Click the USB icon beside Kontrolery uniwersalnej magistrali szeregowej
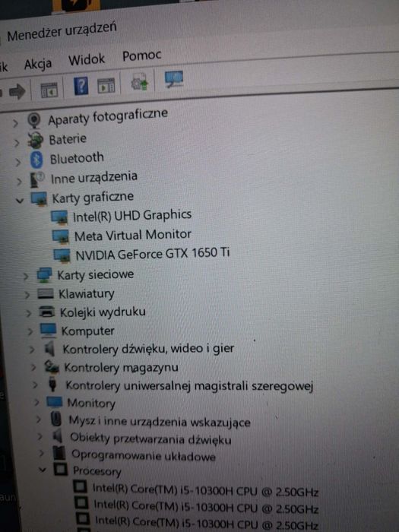The image size is (399, 532). 52,385
